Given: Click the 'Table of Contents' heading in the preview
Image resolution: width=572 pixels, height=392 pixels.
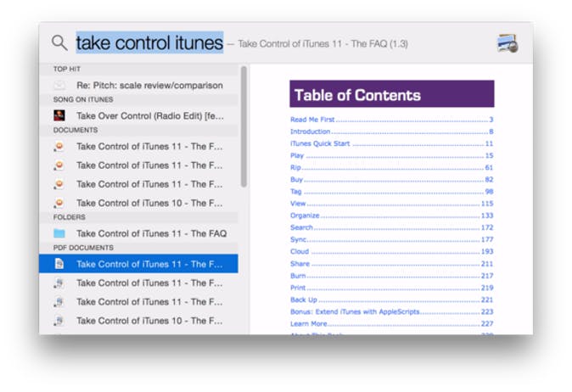Looking at the screenshot, I should click(x=392, y=94).
